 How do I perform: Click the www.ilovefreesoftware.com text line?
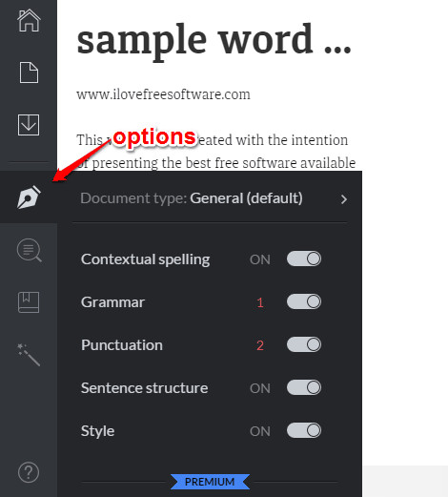163,94
